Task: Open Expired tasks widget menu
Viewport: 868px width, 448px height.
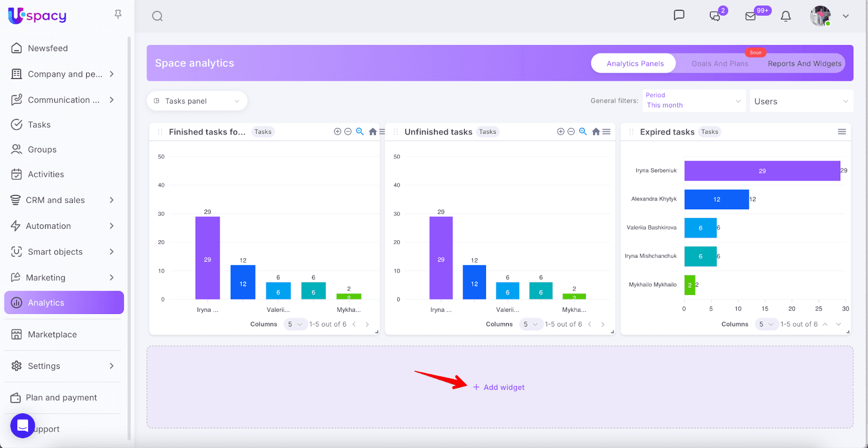Action: coord(841,132)
